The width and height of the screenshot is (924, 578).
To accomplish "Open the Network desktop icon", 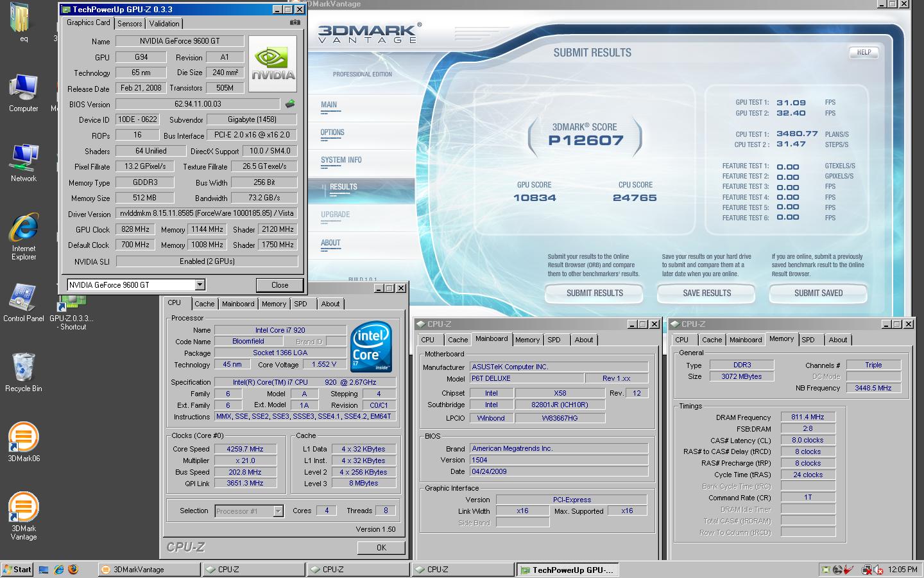I will (x=24, y=163).
